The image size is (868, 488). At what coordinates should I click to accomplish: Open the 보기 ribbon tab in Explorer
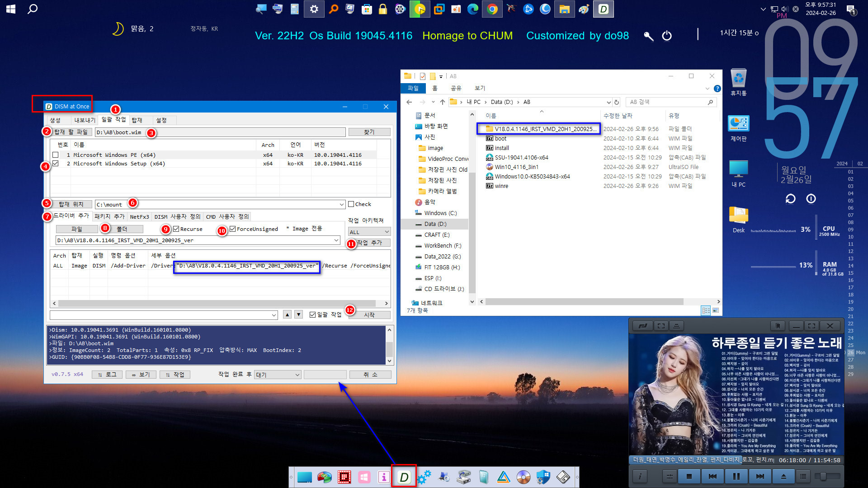point(480,88)
